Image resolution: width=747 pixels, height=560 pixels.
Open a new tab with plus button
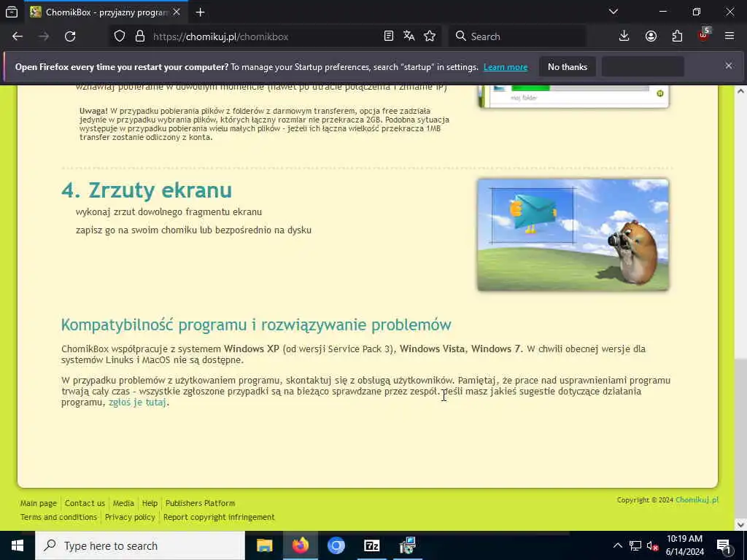pos(200,12)
